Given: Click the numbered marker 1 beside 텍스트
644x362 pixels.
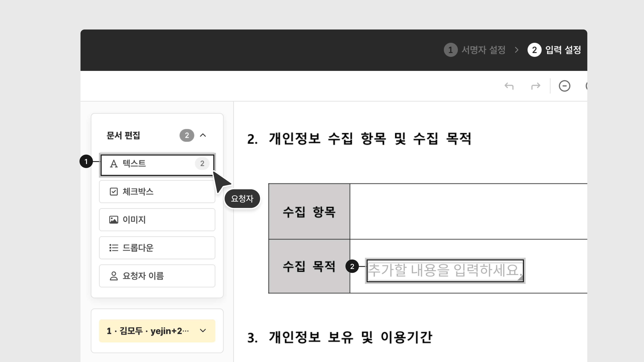Looking at the screenshot, I should point(86,162).
